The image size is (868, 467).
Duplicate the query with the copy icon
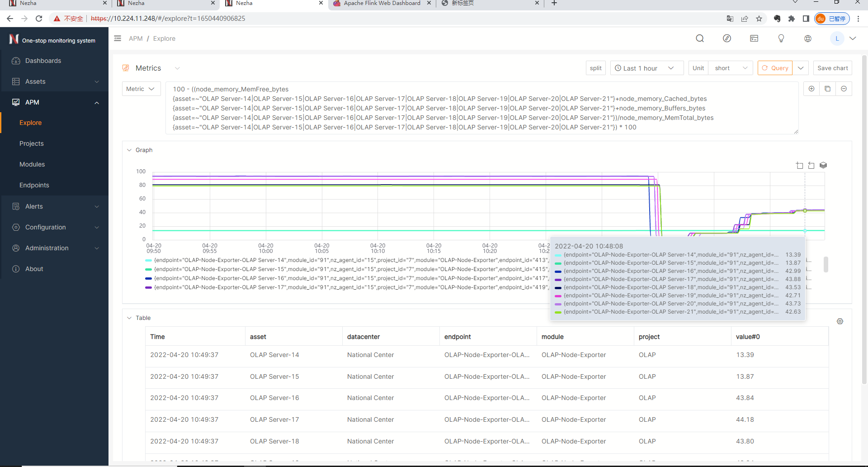[828, 89]
